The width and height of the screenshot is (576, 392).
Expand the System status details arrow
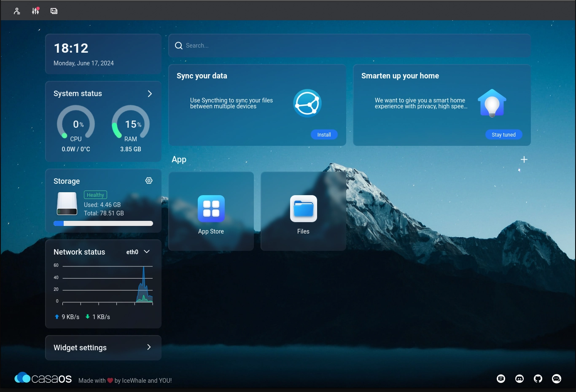pyautogui.click(x=150, y=94)
